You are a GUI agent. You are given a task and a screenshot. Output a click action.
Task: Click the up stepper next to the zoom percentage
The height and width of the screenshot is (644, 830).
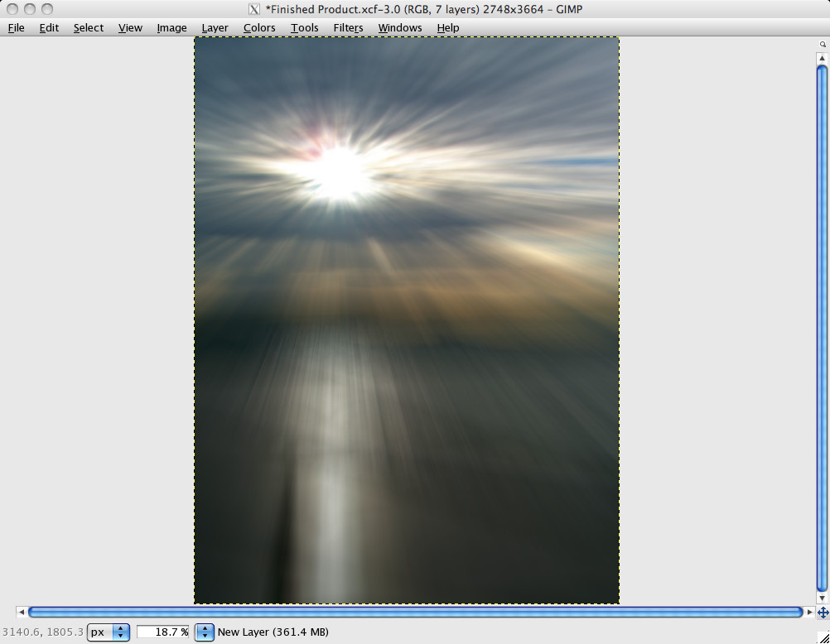[204, 629]
